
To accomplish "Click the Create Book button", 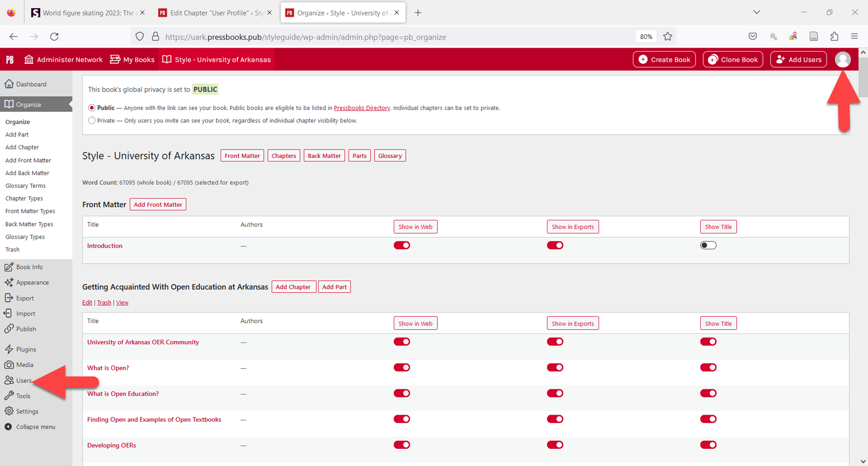I will pyautogui.click(x=664, y=60).
